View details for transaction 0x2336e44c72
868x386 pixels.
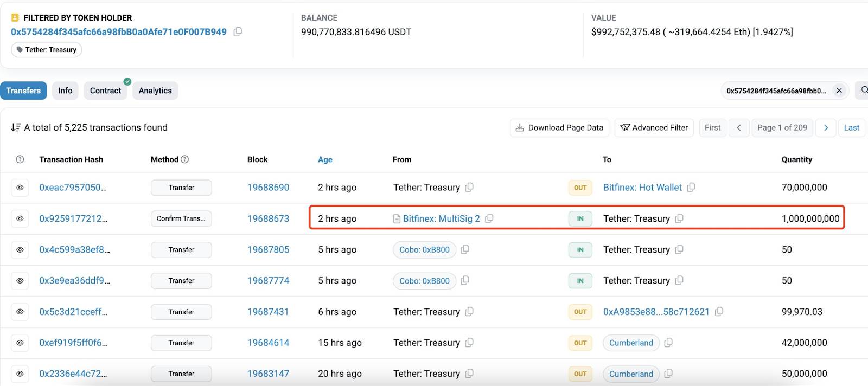pos(20,374)
